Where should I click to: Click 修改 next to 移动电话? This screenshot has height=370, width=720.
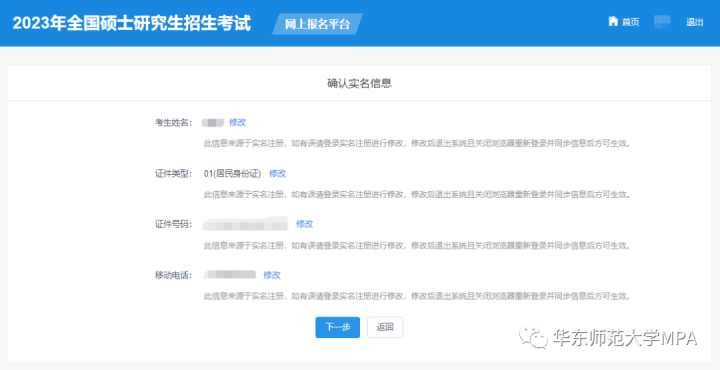point(272,275)
